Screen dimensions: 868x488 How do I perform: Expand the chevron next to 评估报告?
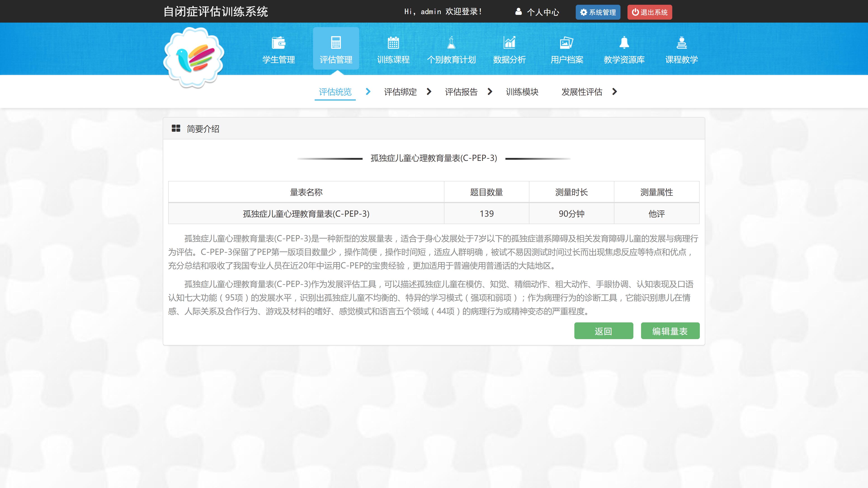(x=490, y=91)
